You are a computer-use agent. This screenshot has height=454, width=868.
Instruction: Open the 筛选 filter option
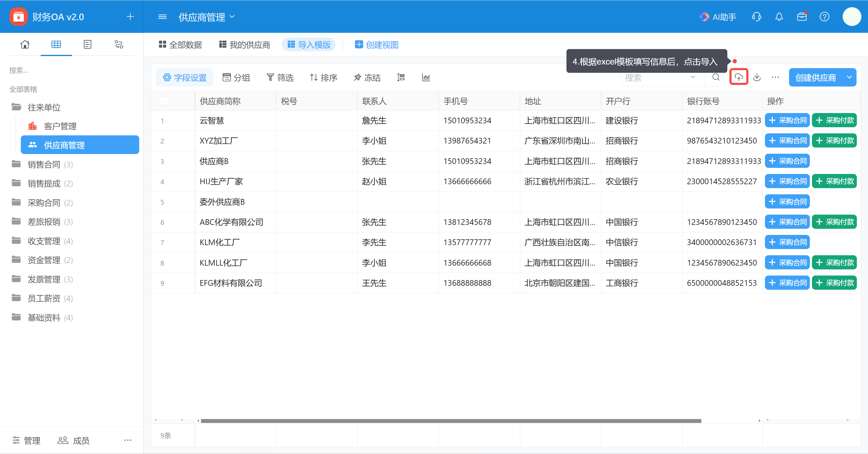280,77
